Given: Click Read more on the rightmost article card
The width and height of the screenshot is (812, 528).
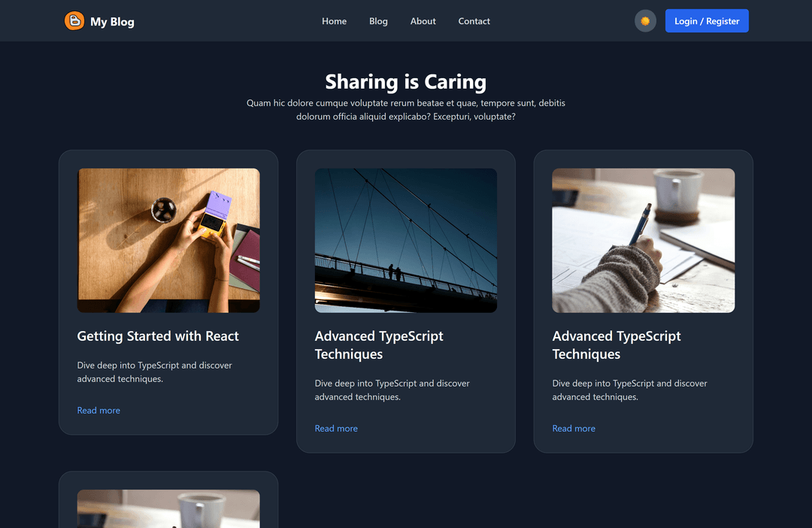Looking at the screenshot, I should tap(574, 428).
